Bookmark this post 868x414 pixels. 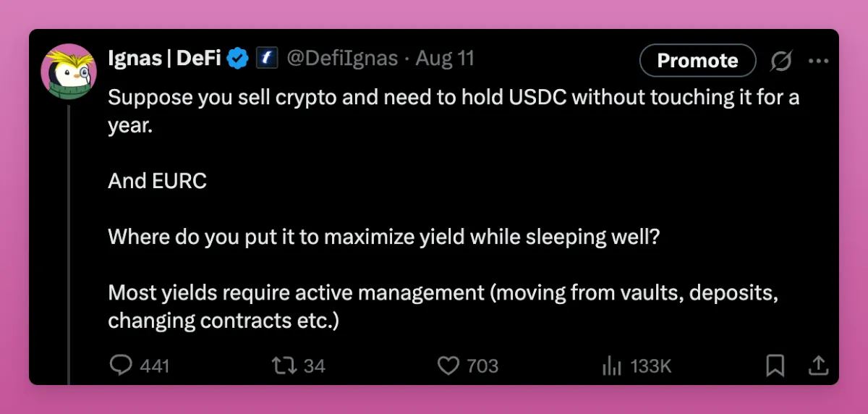coord(775,366)
